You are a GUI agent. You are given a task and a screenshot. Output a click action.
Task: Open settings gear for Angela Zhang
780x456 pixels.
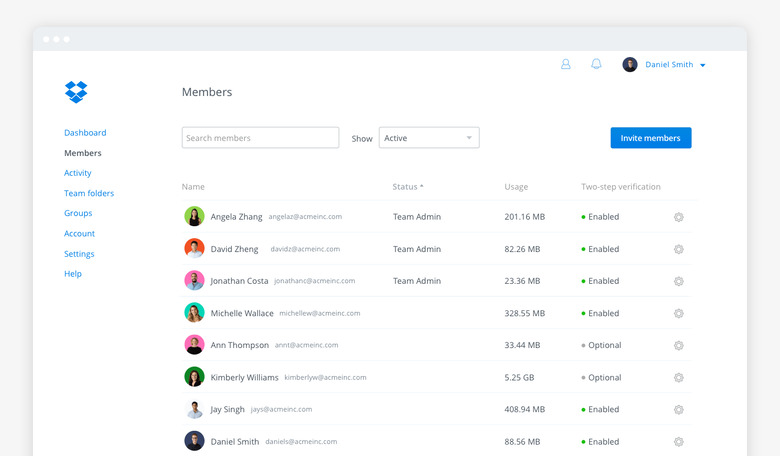[679, 217]
